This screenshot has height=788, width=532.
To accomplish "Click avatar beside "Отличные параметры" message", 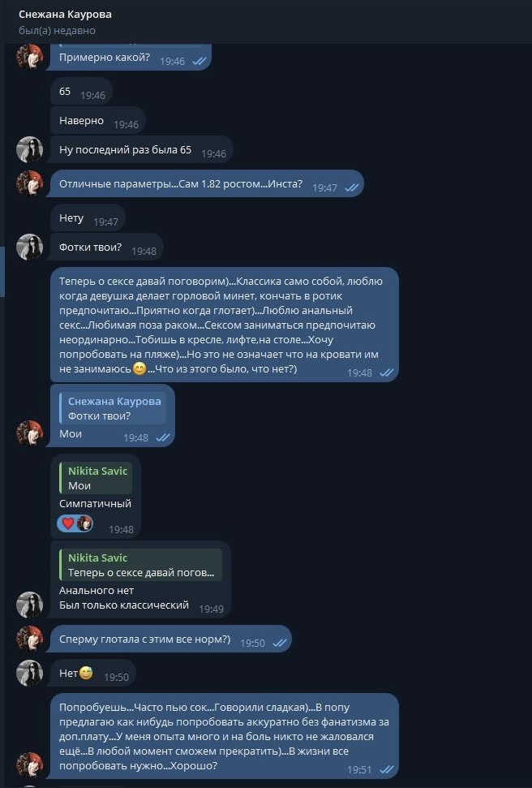I will pyautogui.click(x=30, y=183).
